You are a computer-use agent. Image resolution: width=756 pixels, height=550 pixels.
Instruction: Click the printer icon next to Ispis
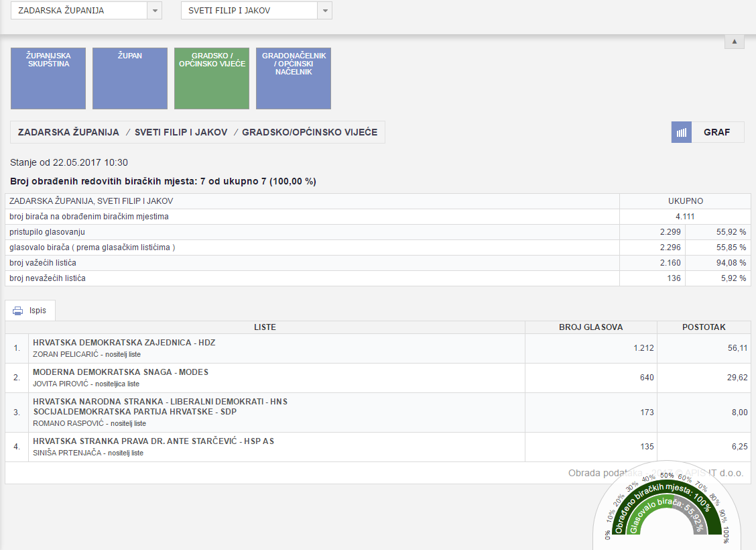point(18,311)
